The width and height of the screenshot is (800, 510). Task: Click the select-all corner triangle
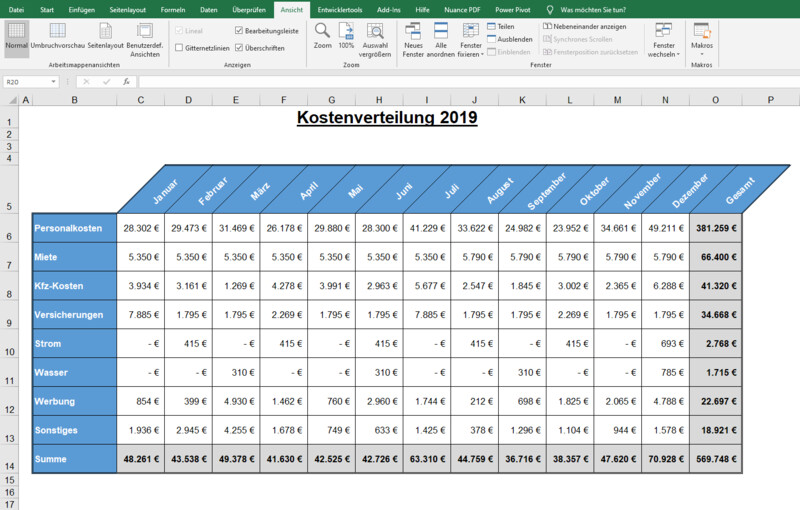coord(12,100)
